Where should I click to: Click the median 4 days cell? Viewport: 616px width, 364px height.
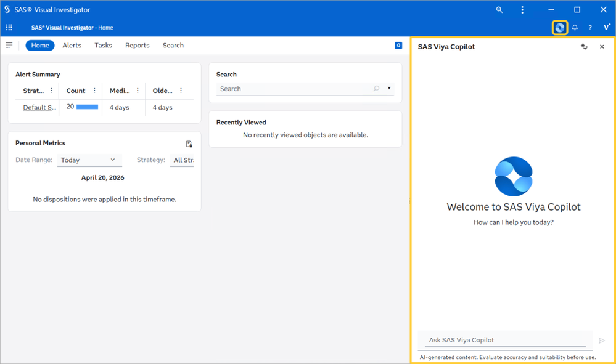(120, 107)
